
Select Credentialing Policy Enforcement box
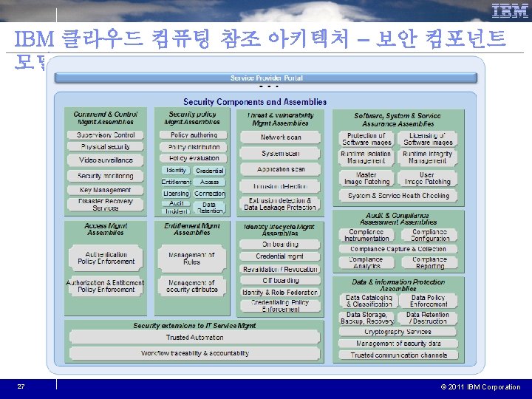[280, 306]
